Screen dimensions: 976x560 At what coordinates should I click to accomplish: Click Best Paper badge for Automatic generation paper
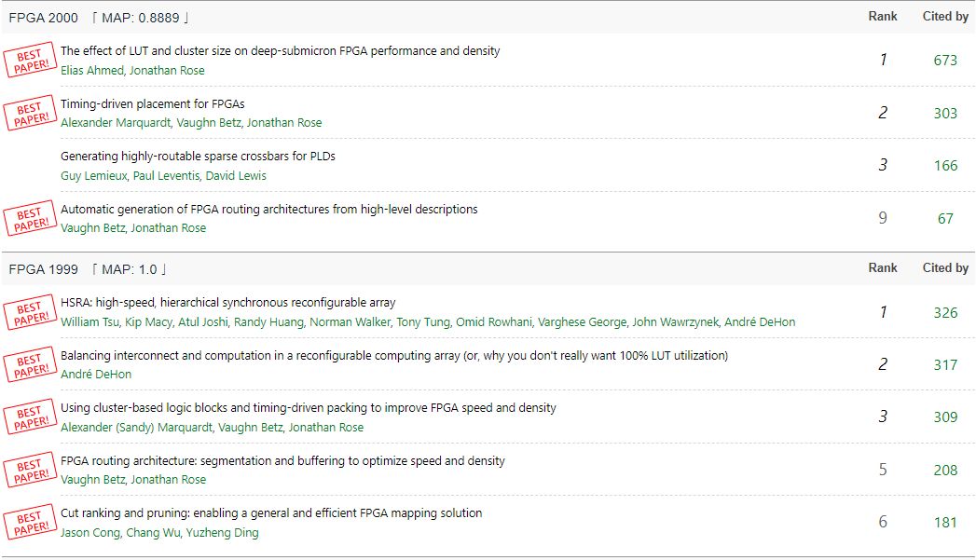point(29,219)
